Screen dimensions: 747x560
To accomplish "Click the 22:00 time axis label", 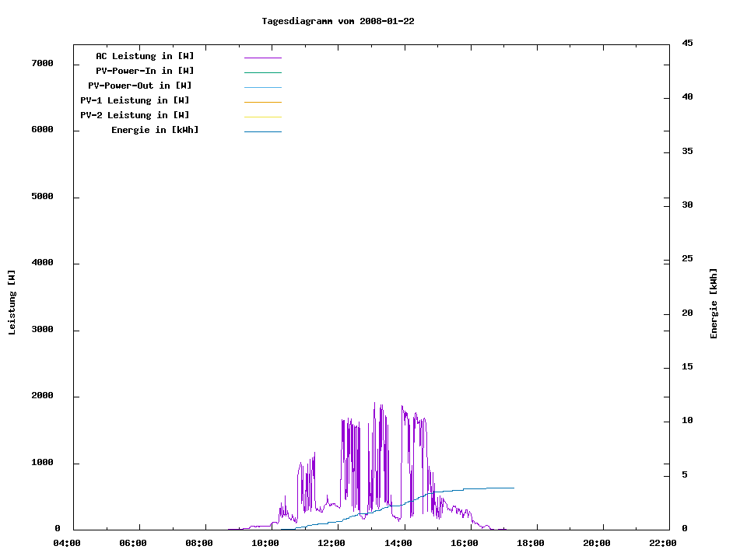I will (x=663, y=543).
